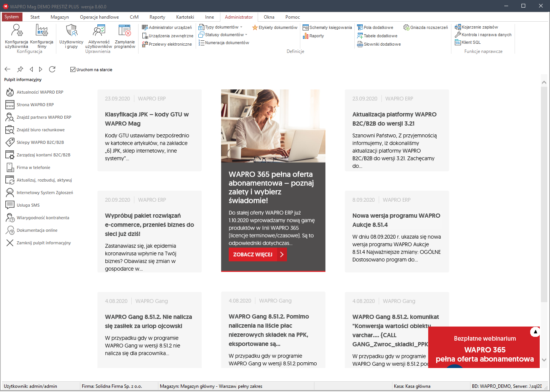Open Aktywność użytkowników
Image resolution: width=550 pixels, height=392 pixels.
click(99, 36)
